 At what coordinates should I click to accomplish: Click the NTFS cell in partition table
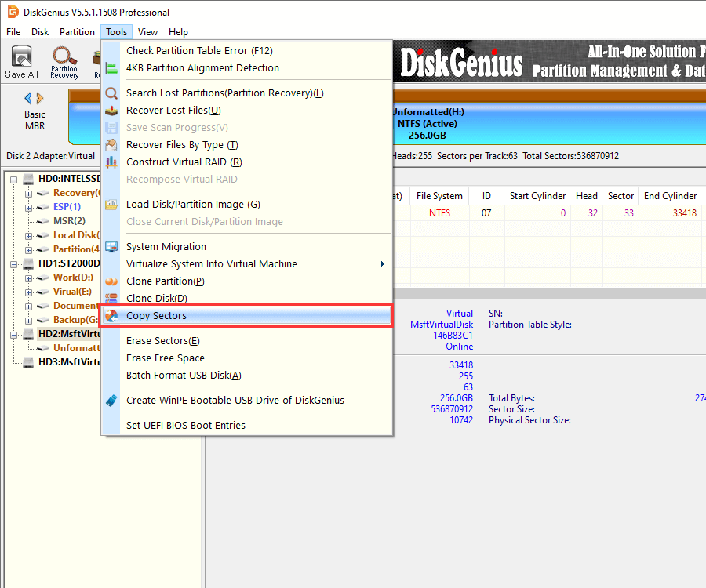439,213
